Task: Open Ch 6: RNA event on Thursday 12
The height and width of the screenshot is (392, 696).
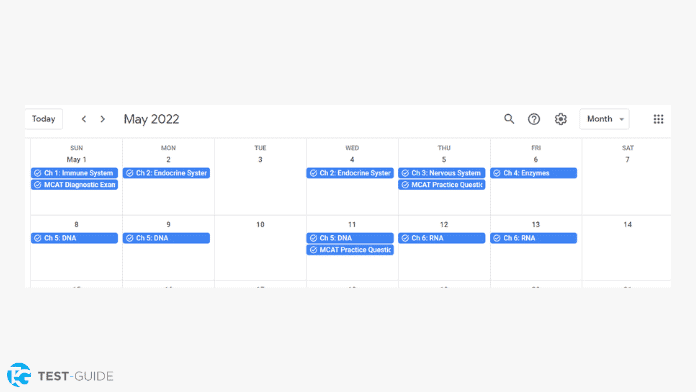Action: point(442,238)
